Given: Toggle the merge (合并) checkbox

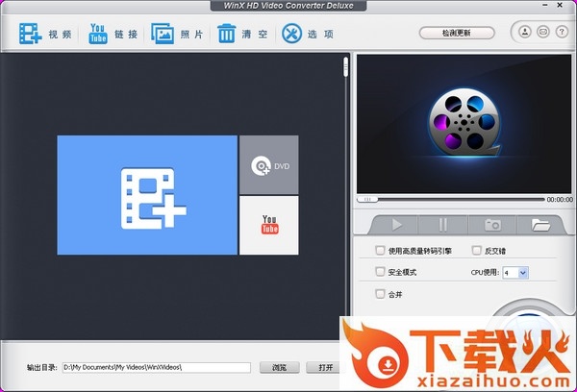Looking at the screenshot, I should tap(380, 294).
